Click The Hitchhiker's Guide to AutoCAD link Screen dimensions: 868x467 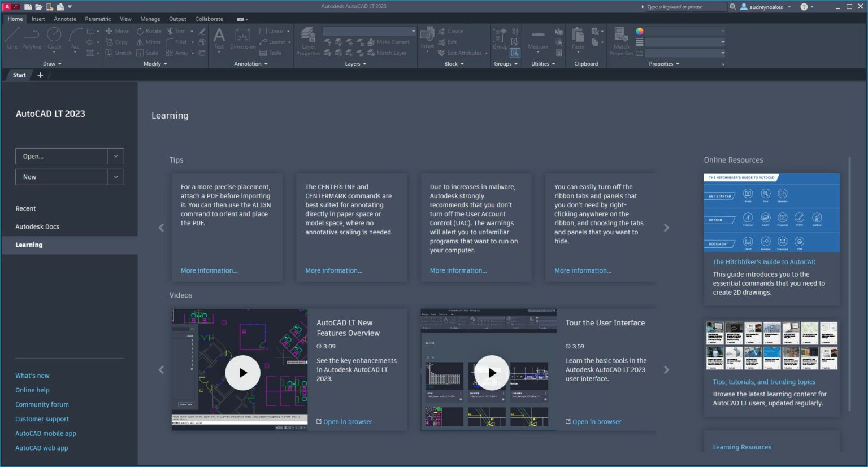point(764,261)
